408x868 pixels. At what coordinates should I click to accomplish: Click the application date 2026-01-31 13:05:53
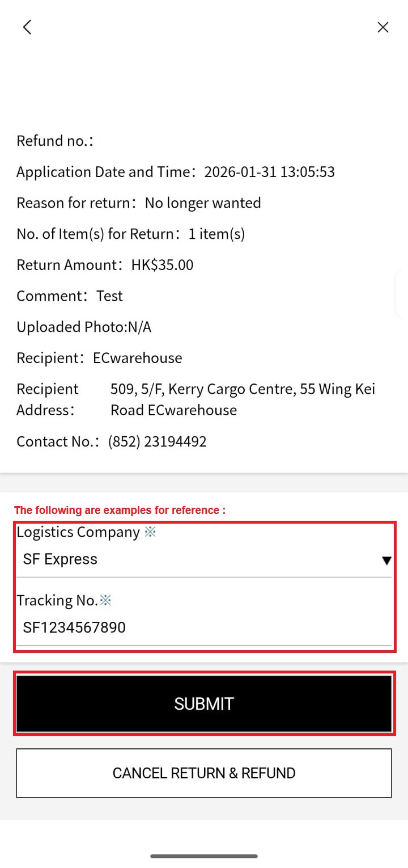[x=269, y=172]
